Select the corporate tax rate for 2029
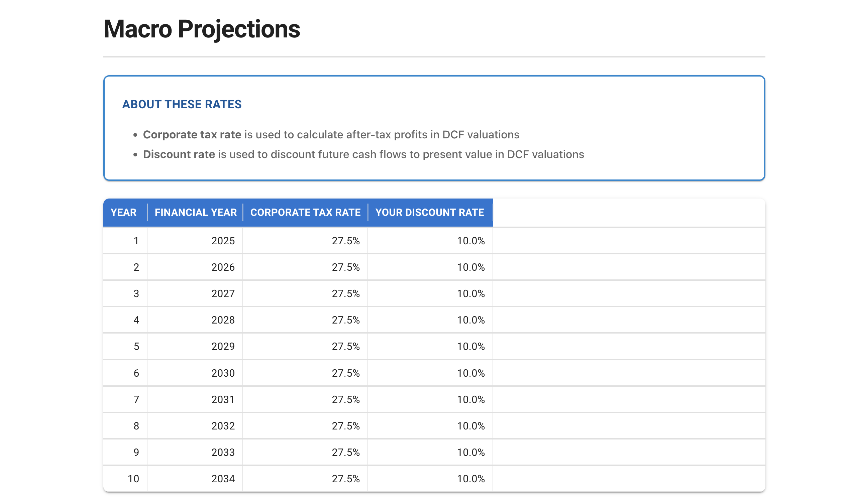 click(x=345, y=346)
